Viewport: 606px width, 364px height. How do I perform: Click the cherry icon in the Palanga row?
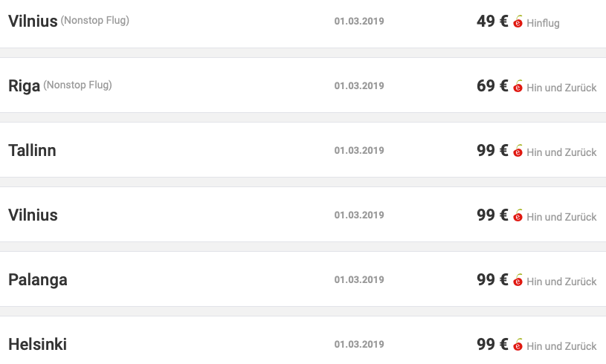point(518,280)
